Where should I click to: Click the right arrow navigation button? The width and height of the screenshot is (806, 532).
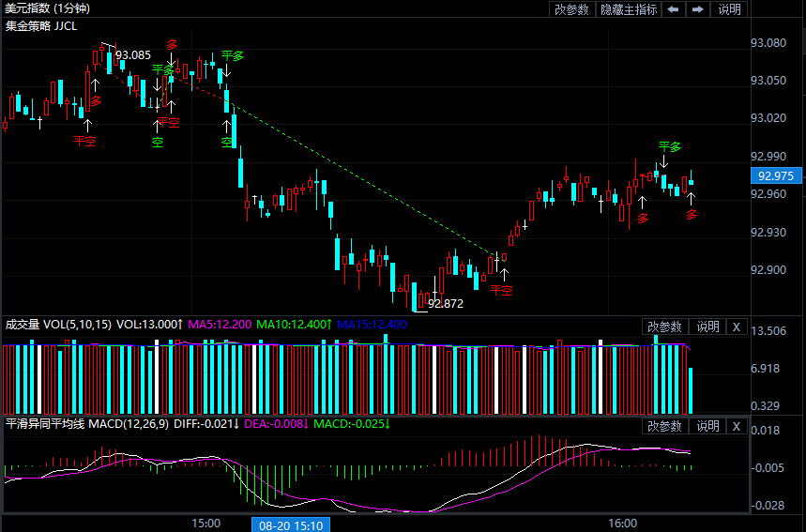click(698, 9)
